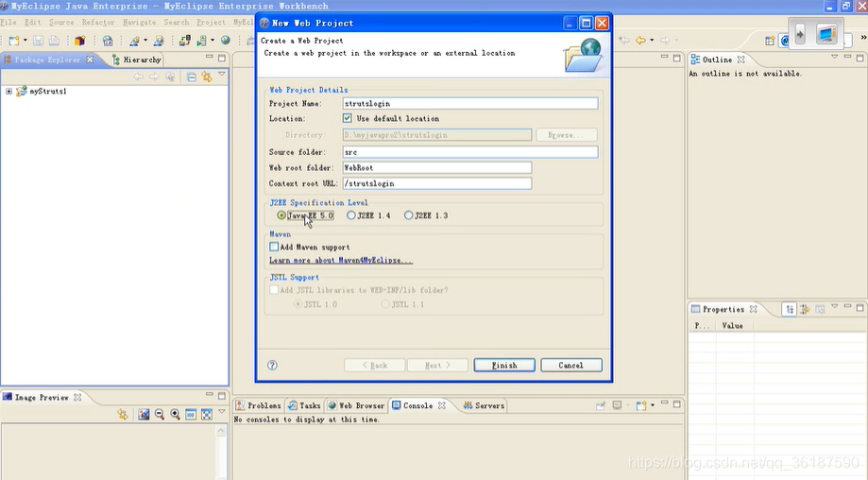The width and height of the screenshot is (868, 480).
Task: Click the Source folder input field
Action: click(470, 152)
